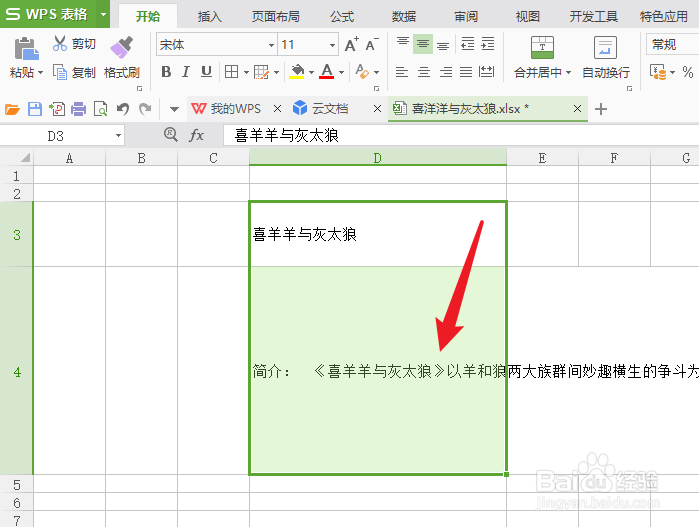The height and width of the screenshot is (527, 699).
Task: Click Merge and Center button
Action: coord(542,57)
